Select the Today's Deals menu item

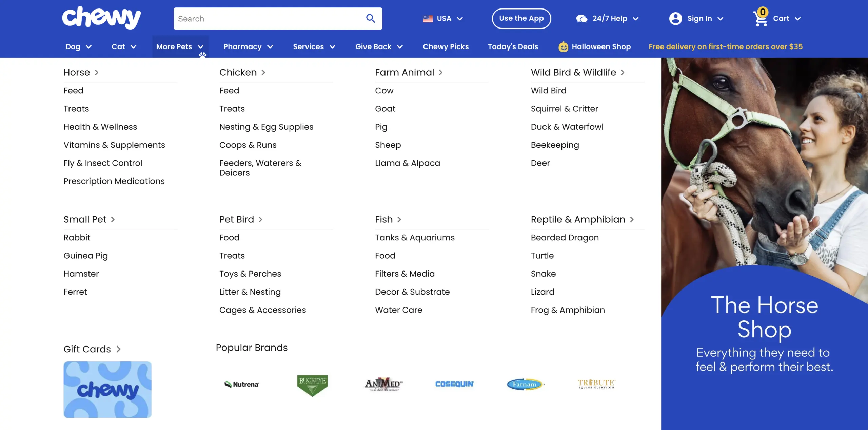[x=513, y=47]
